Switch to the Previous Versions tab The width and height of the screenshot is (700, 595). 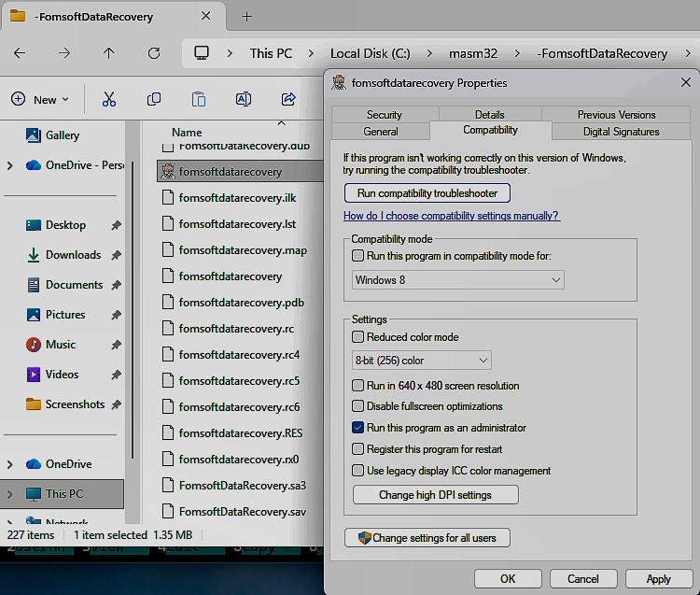pyautogui.click(x=617, y=114)
